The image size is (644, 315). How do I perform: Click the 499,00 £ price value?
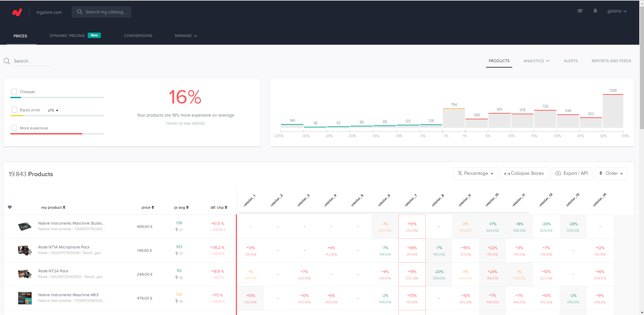144,227
